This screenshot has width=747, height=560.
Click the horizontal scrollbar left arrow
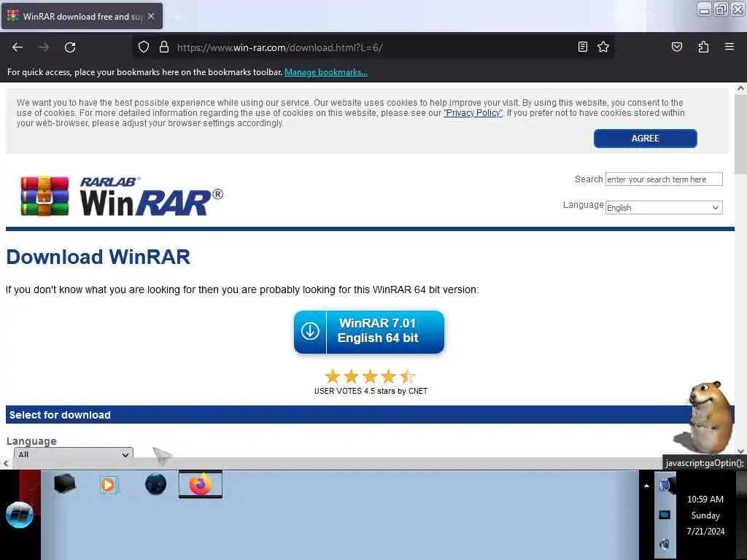point(6,463)
